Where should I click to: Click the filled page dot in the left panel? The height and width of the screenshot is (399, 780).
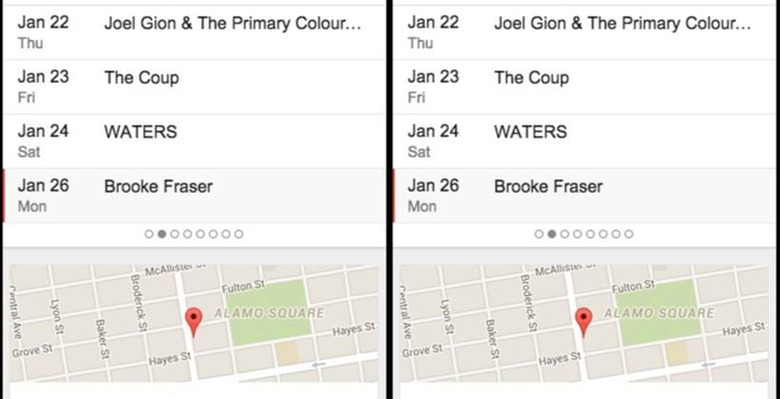(x=162, y=234)
